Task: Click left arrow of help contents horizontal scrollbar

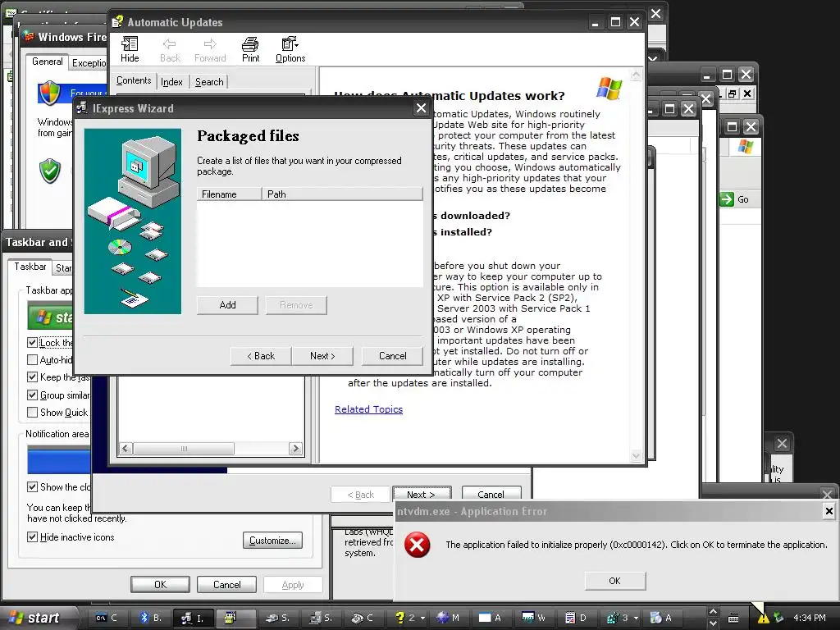Action: coord(126,449)
